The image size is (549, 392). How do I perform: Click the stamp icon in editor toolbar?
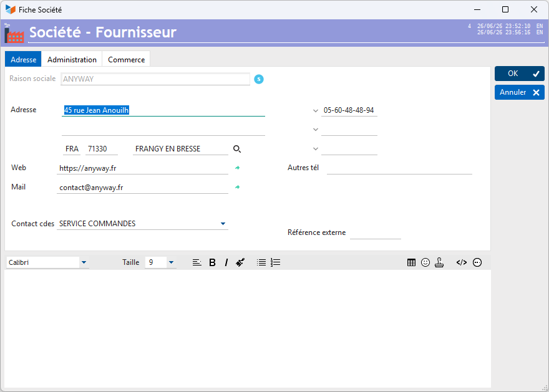click(439, 262)
